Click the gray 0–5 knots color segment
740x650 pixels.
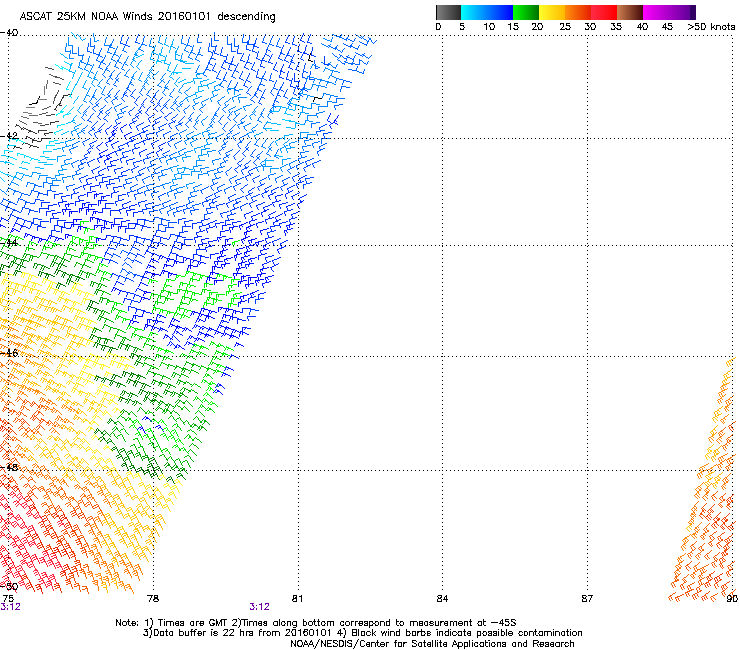[448, 12]
